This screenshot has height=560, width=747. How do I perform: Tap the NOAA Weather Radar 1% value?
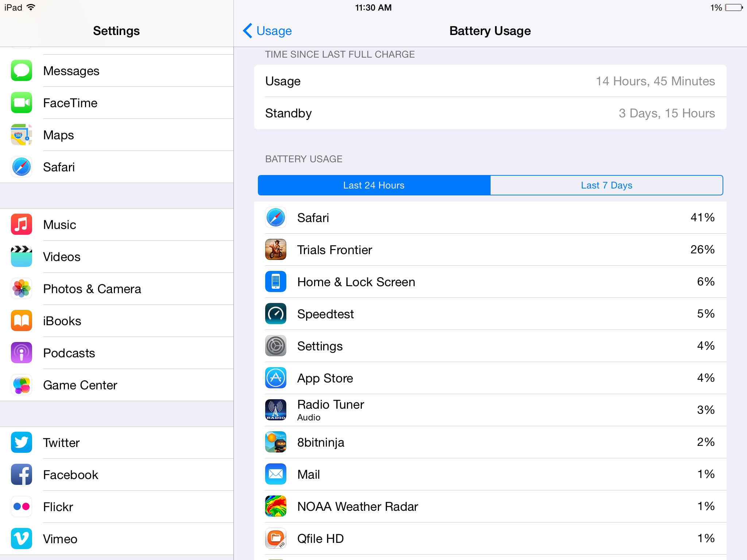point(706,506)
